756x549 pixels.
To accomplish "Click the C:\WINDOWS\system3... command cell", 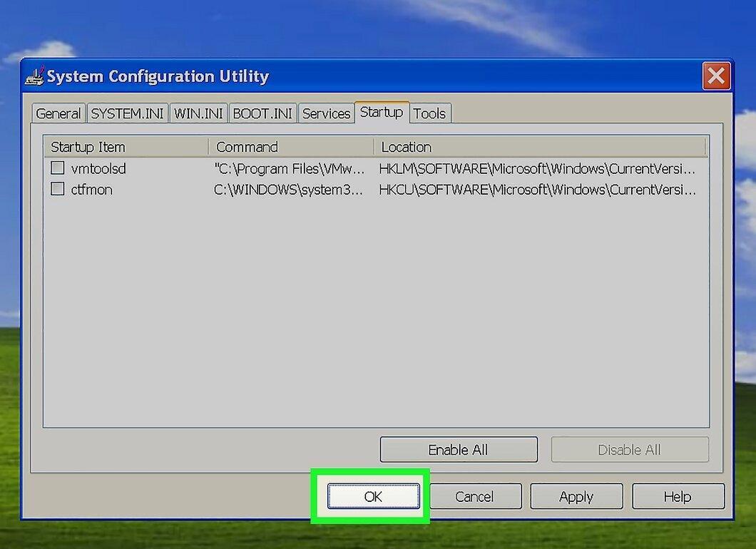I will click(288, 190).
